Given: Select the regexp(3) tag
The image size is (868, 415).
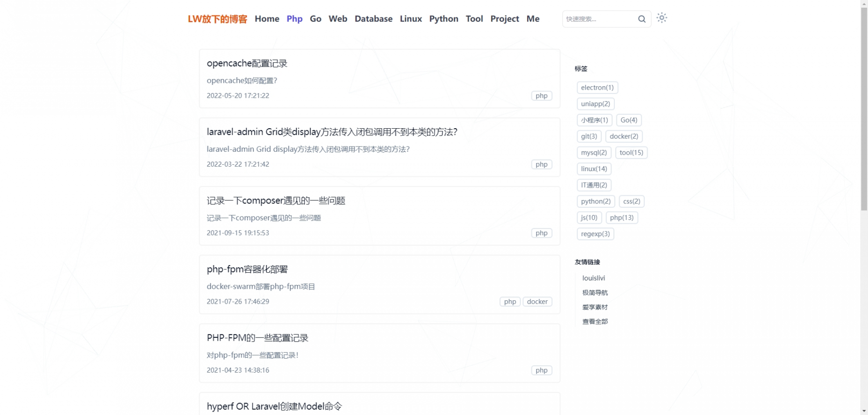Looking at the screenshot, I should coord(596,234).
